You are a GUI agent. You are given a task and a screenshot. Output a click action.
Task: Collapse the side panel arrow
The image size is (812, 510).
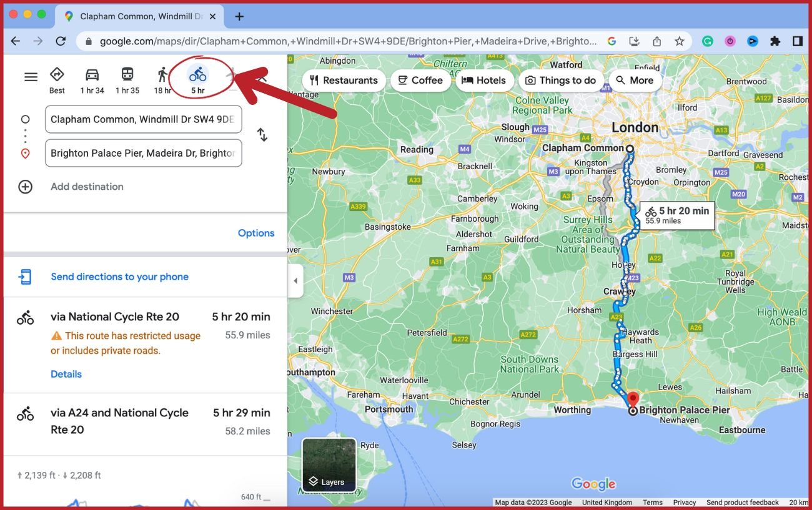click(295, 281)
